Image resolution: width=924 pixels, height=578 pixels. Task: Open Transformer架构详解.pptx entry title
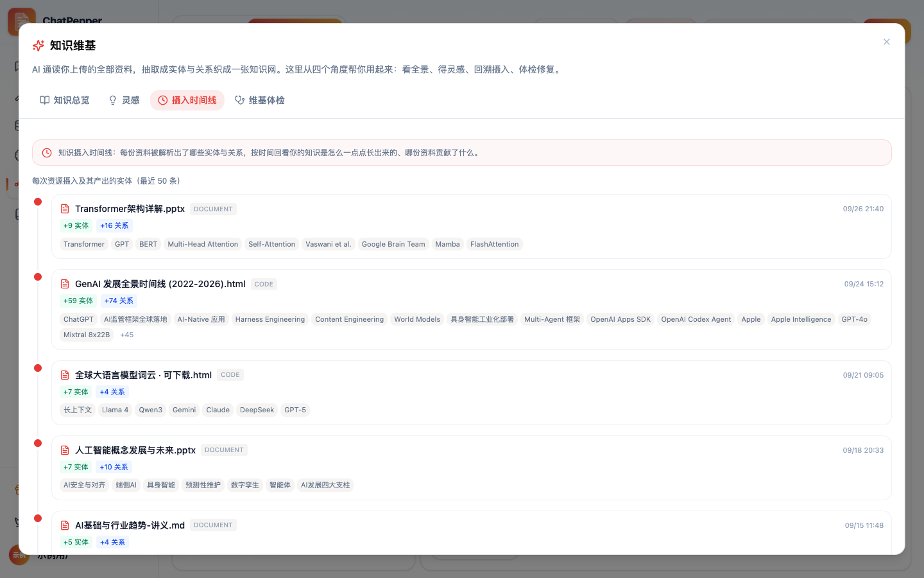pos(130,209)
